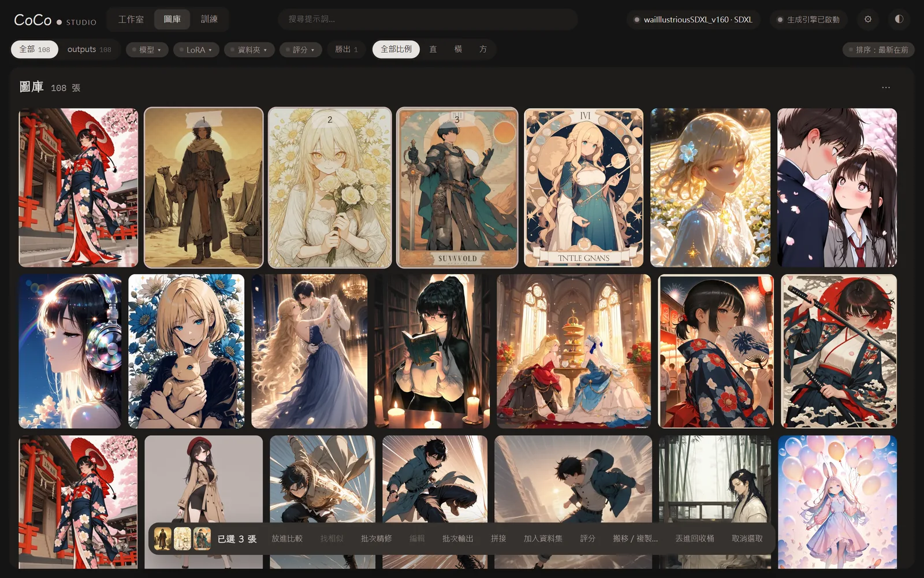Click the 搜尋提示詞 search field

[x=427, y=19]
